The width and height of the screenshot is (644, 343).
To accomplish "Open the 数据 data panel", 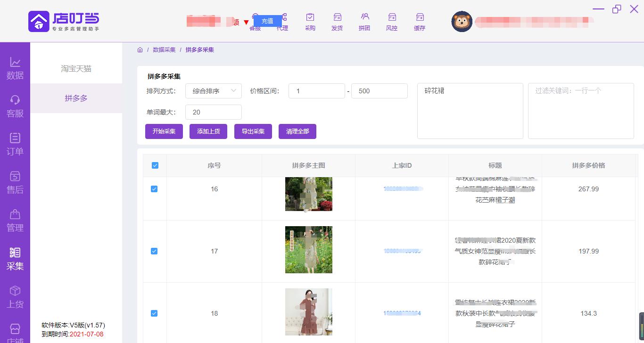I will (x=15, y=68).
